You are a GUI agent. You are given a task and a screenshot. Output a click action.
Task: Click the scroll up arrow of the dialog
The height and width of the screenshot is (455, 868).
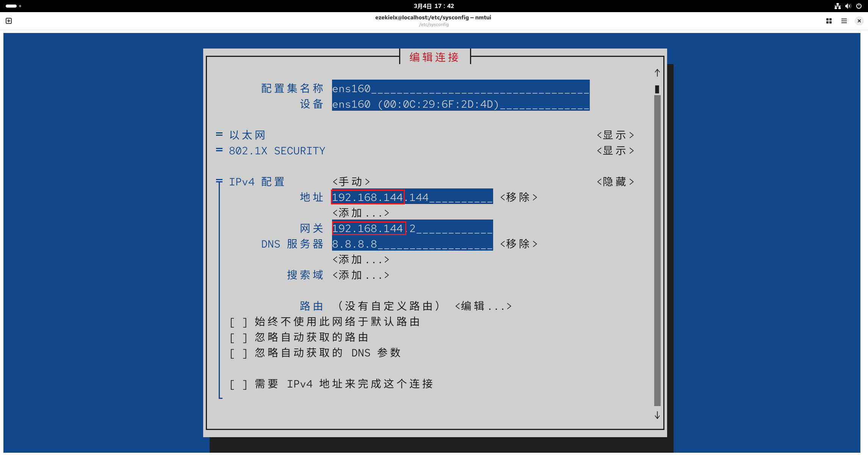tap(657, 73)
